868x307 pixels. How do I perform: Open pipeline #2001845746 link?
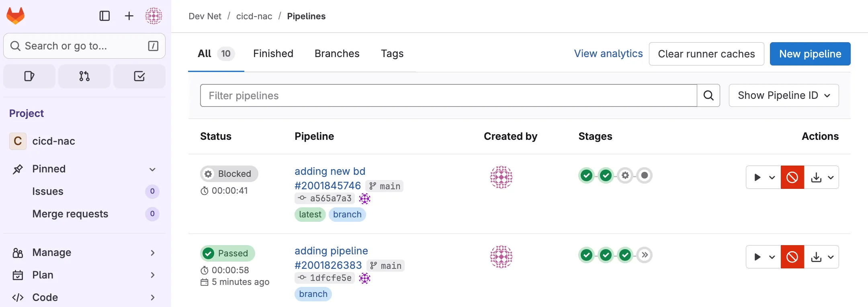coord(328,186)
